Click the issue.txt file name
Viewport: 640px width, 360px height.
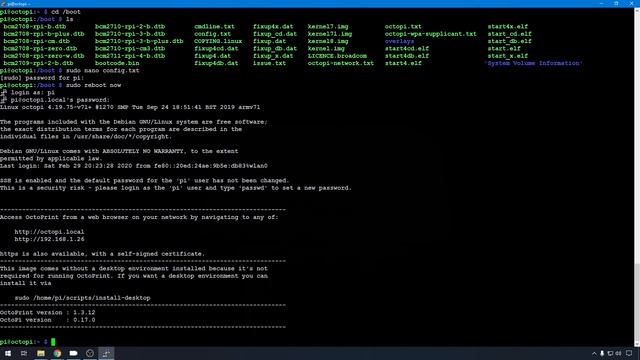pos(269,63)
